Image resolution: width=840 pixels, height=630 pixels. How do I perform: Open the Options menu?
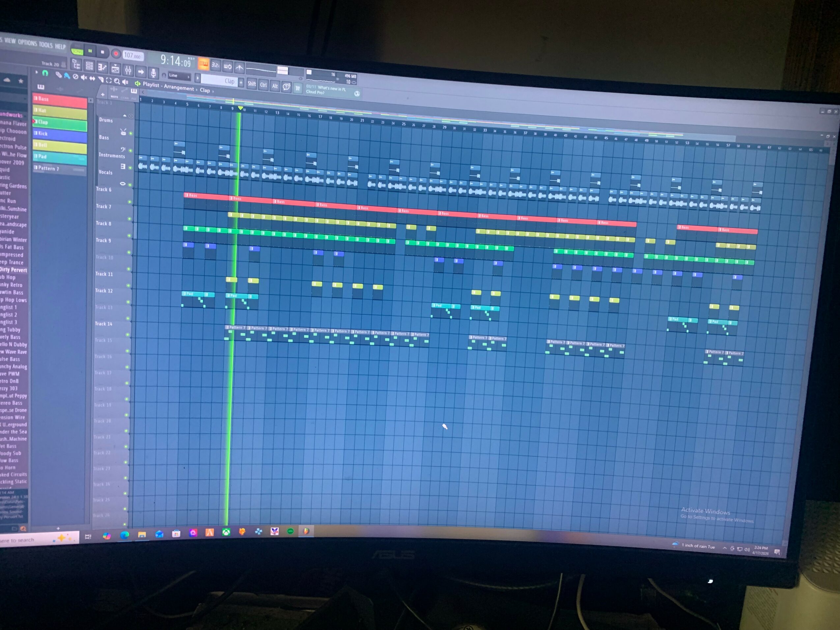click(27, 42)
